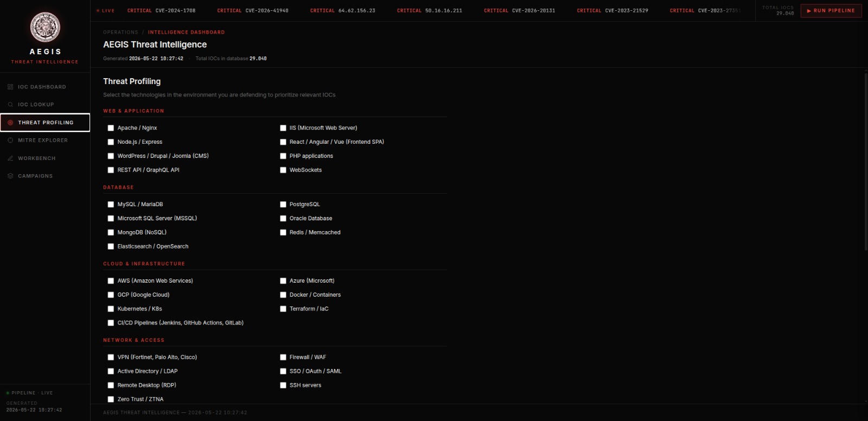Click the critical IP 50.16.16.211 ticker entry
Screen dimensions: 868x421
click(x=430, y=10)
